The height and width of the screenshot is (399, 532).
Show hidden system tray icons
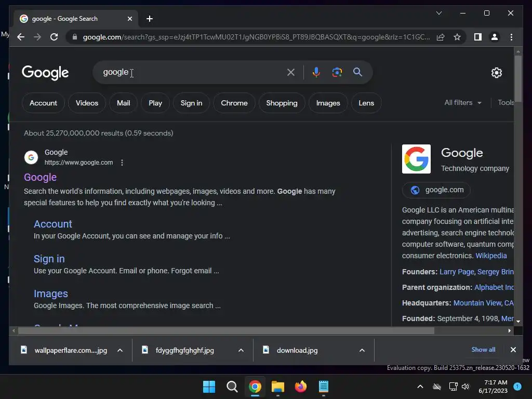(420, 387)
